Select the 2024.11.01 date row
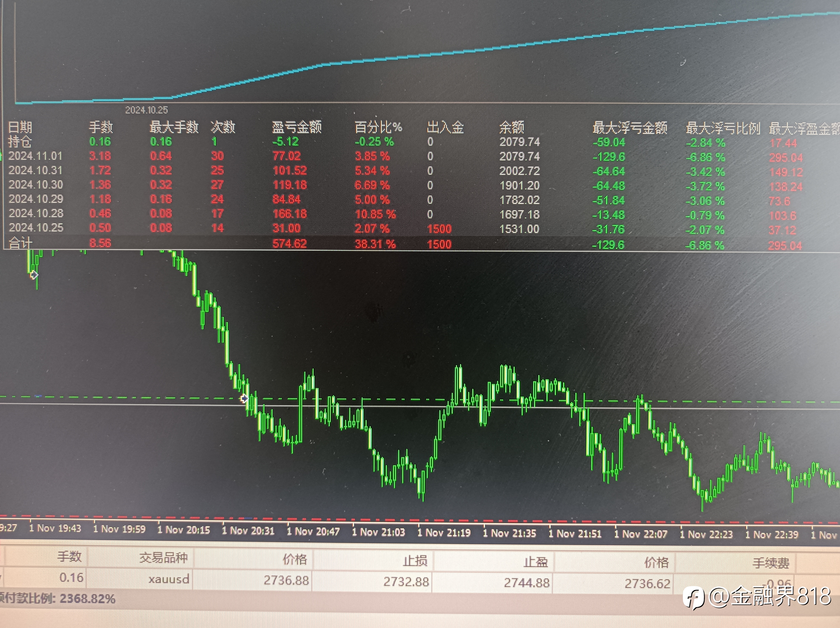The height and width of the screenshot is (628, 840). [x=35, y=156]
